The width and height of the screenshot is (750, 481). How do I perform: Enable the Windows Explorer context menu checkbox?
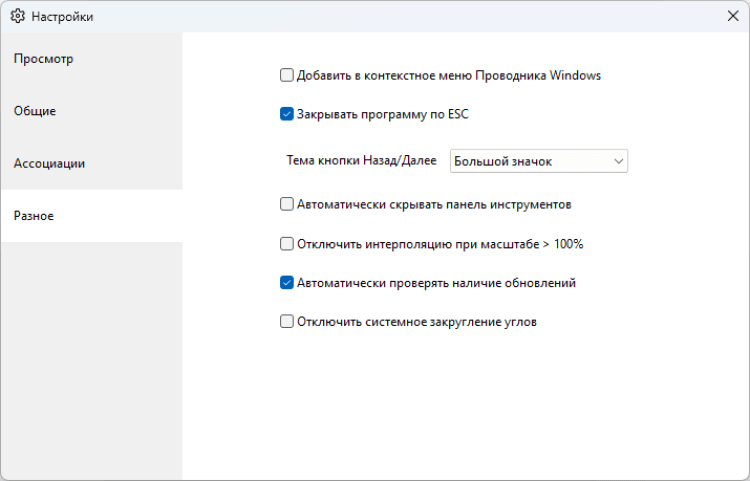[287, 75]
